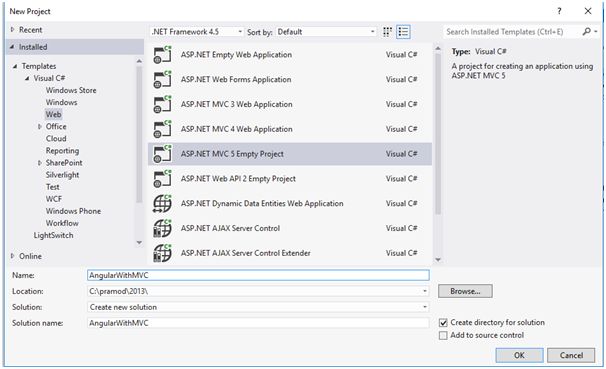Click the Browse... button
This screenshot has width=606, height=369.
click(x=465, y=291)
